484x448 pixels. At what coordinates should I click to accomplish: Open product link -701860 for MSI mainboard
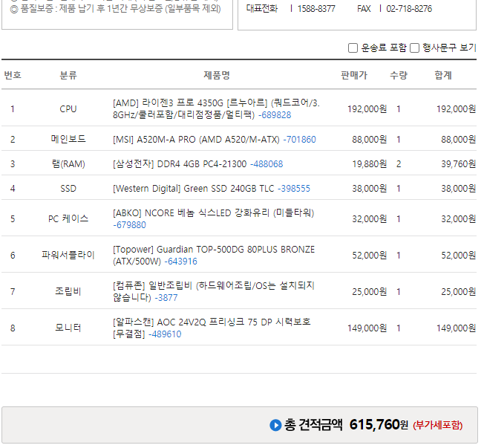tap(299, 140)
